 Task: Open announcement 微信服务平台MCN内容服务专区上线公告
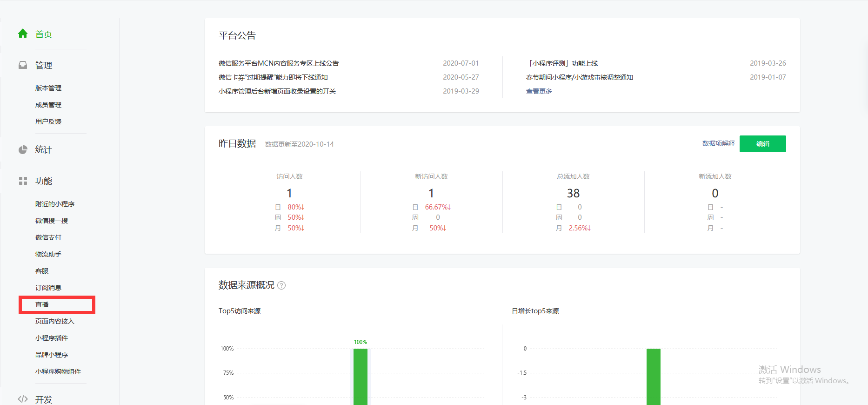(x=279, y=63)
